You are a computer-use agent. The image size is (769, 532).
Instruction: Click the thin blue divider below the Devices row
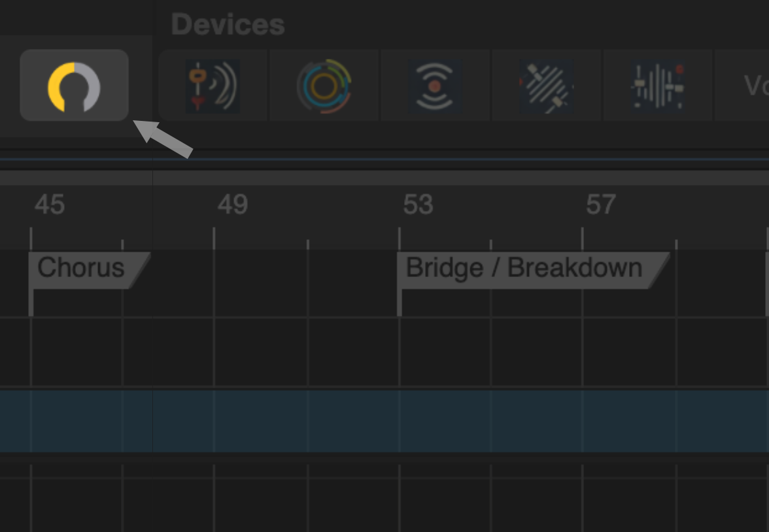[384, 159]
